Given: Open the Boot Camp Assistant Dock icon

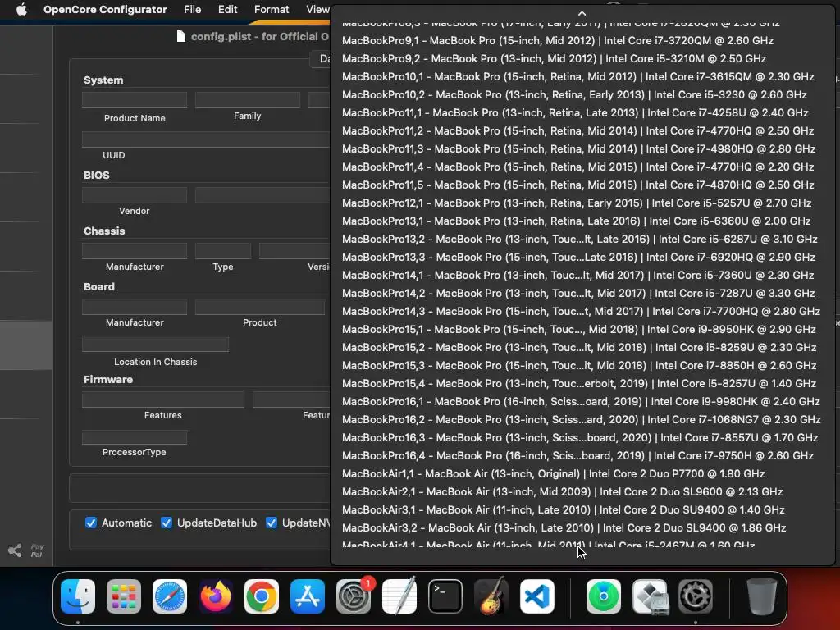Looking at the screenshot, I should click(x=650, y=596).
